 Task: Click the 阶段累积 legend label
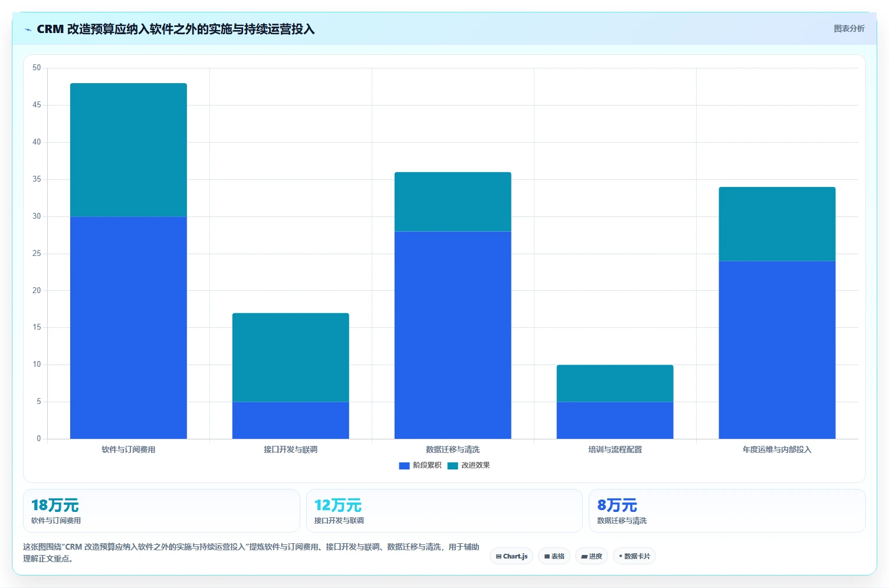(x=427, y=465)
